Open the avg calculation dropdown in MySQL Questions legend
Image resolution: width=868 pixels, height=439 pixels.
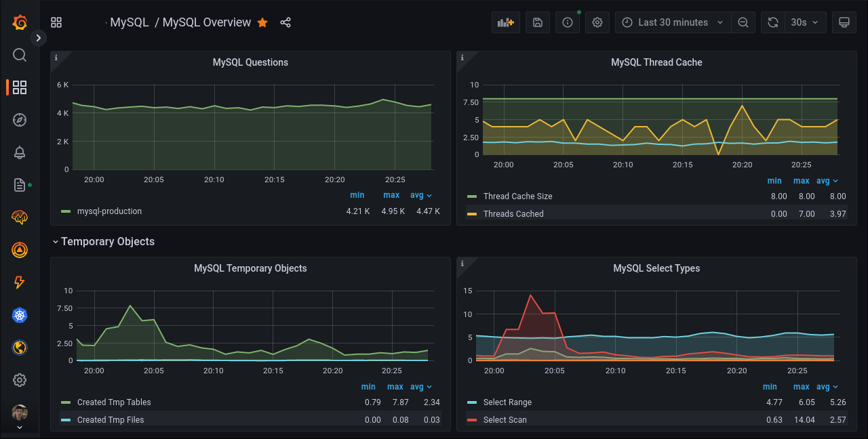coord(420,195)
